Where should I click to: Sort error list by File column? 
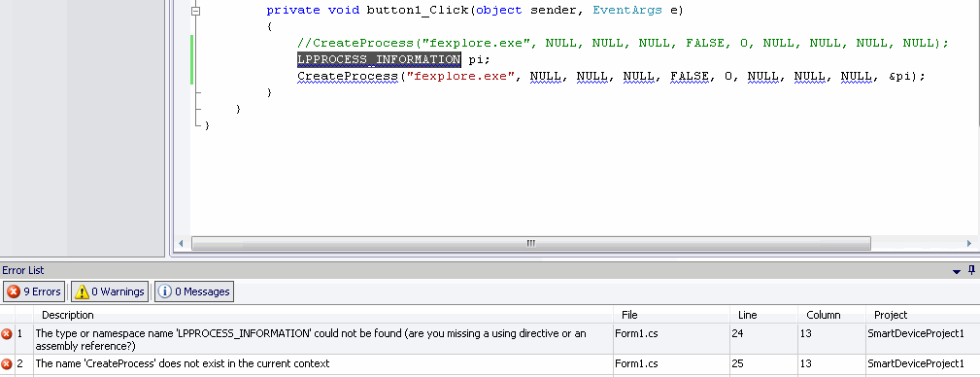[671, 315]
